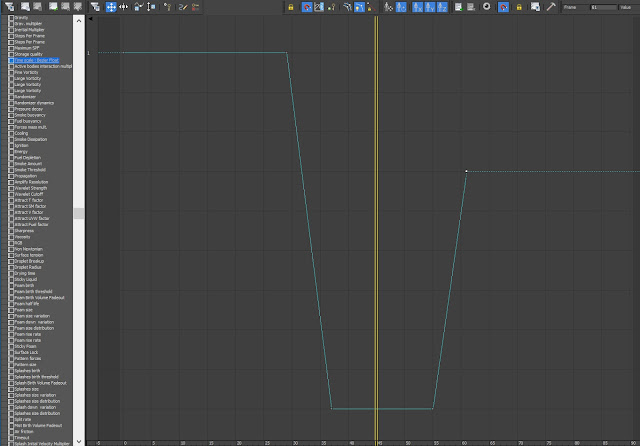
Task: Select the Amplify Resolution track
Action: (31, 182)
